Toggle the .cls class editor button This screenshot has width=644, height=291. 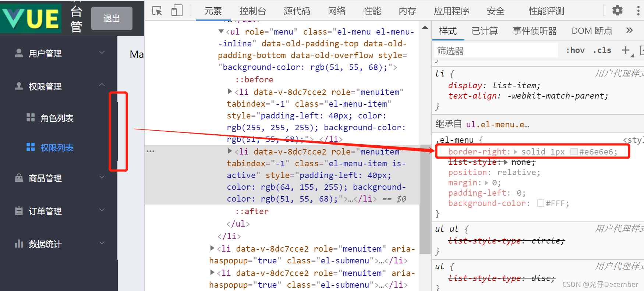pos(602,50)
